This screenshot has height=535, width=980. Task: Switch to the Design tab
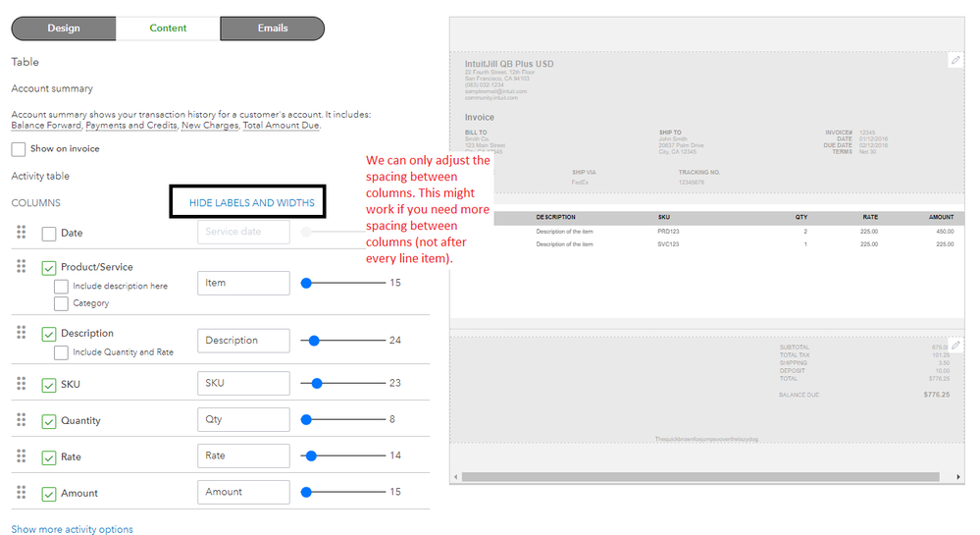click(x=64, y=28)
